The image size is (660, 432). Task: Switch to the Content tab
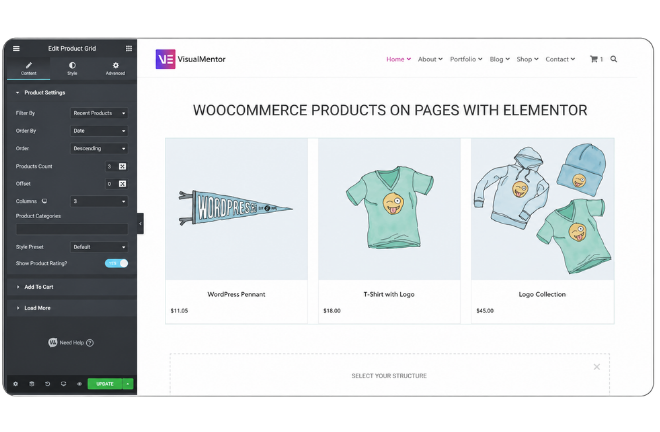tap(29, 68)
